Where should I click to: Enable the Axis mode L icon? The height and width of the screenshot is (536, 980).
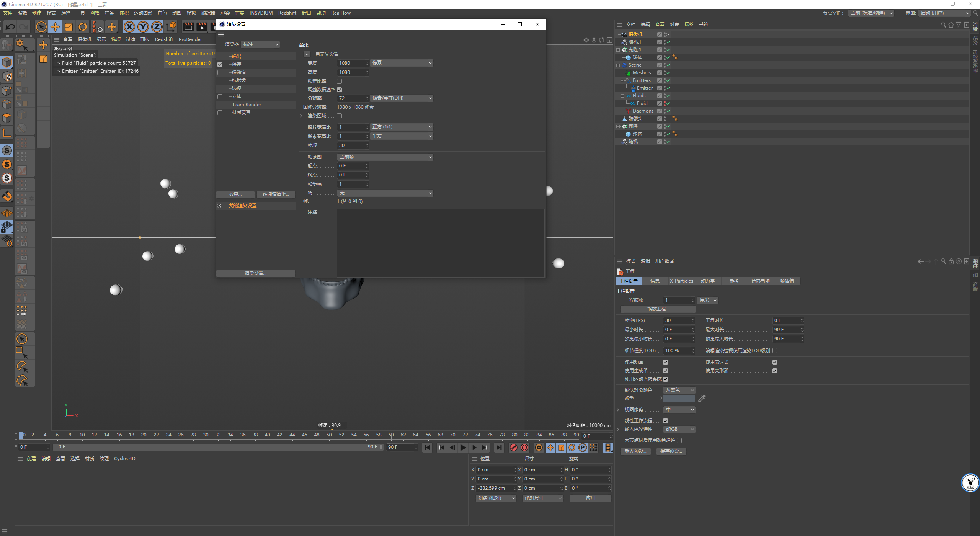click(x=7, y=132)
